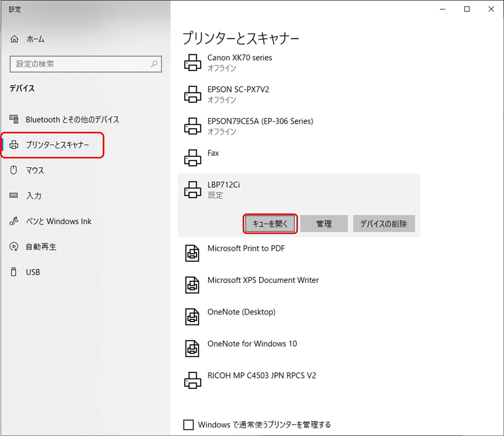This screenshot has height=436, width=504.
Task: Select OneNote (Desktop) entry text
Action: tap(241, 312)
